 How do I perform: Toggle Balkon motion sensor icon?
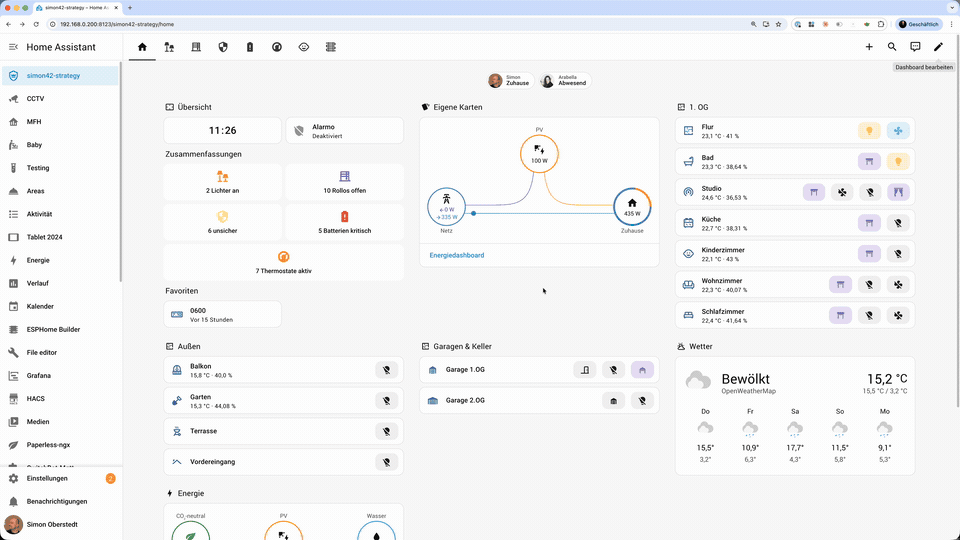click(386, 370)
